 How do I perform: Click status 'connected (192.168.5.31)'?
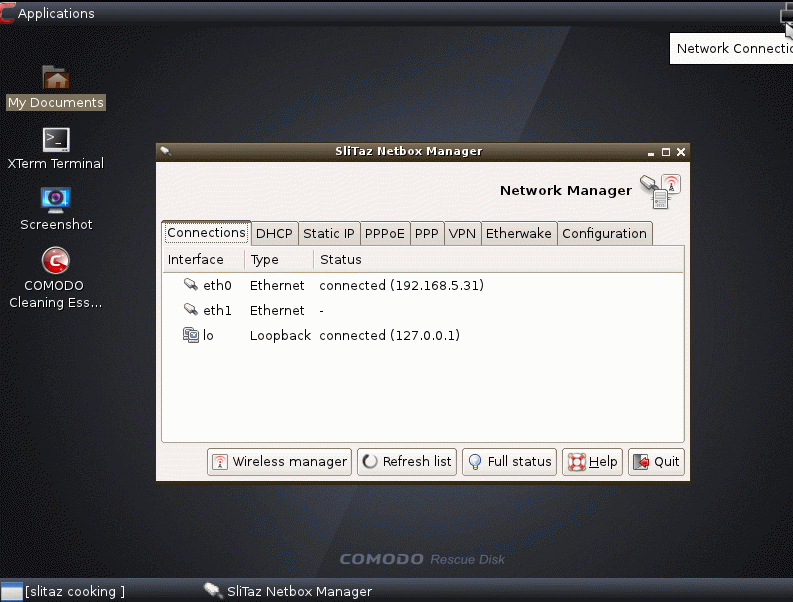pyautogui.click(x=402, y=285)
